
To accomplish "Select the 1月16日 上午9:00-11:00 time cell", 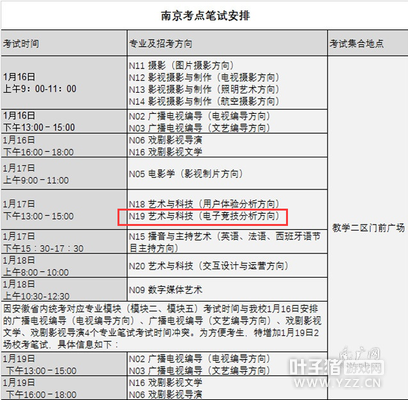I will 64,83.
